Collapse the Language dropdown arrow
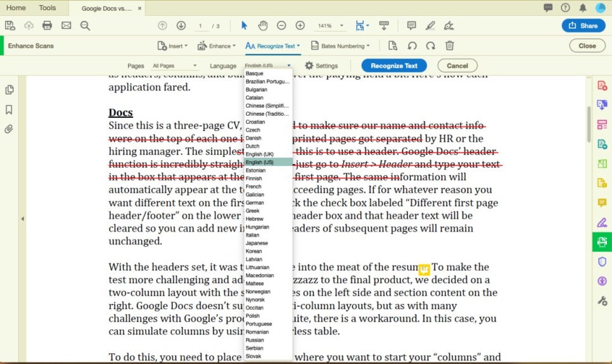The height and width of the screenshot is (364, 612). pos(289,66)
